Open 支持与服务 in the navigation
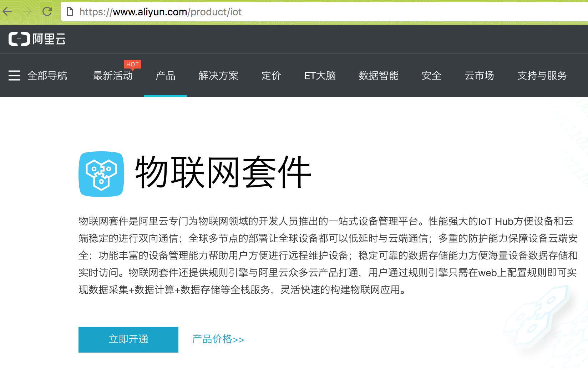The image size is (588, 369). coord(542,76)
